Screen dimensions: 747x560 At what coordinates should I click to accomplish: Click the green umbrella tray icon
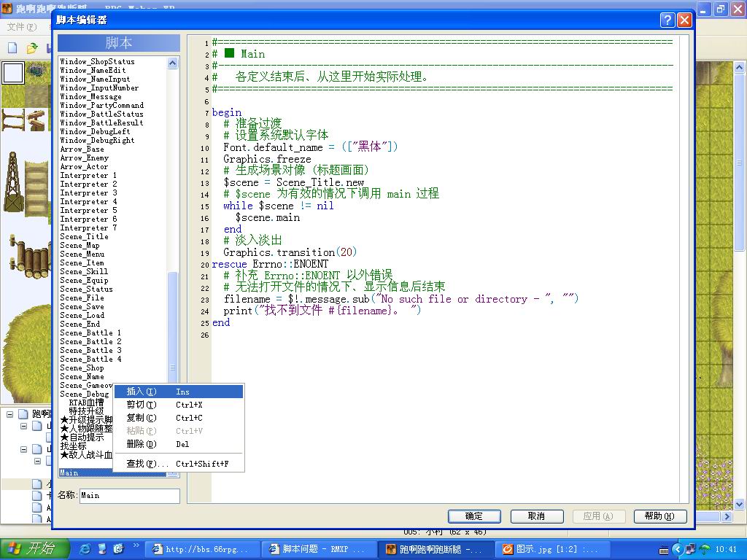705,550
